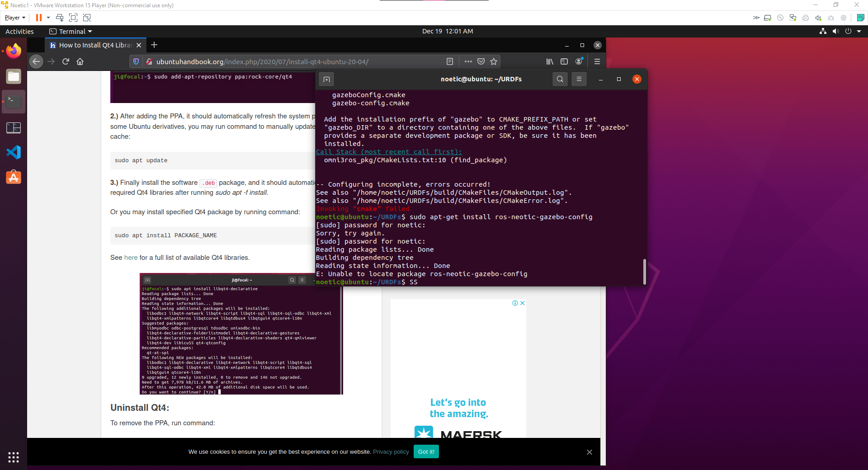Viewport: 868px width, 470px height.
Task: Open the Firefox Library icon
Action: [x=550, y=61]
